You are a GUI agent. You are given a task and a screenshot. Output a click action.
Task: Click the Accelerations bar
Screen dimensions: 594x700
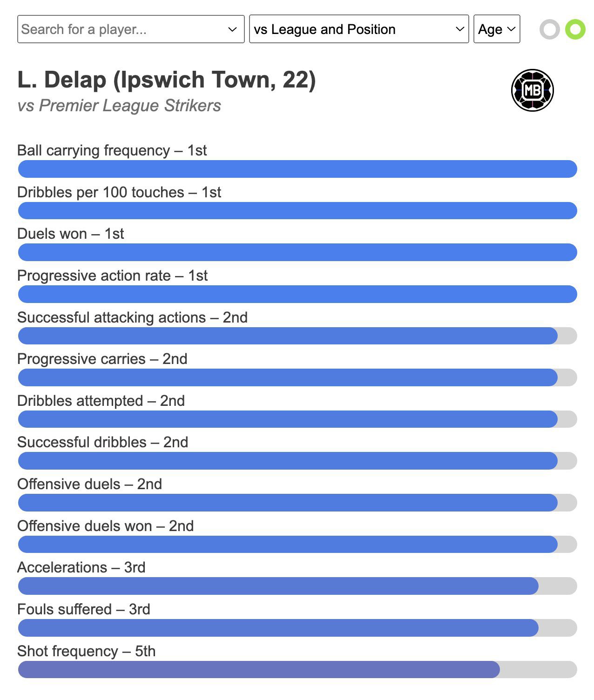click(297, 586)
